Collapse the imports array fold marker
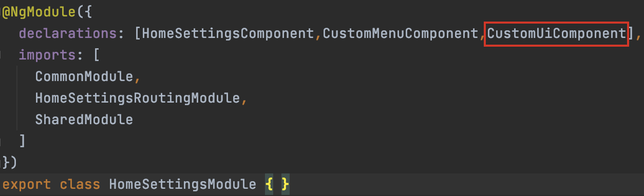Viewport: 644px width, 196px height. coord(1,55)
